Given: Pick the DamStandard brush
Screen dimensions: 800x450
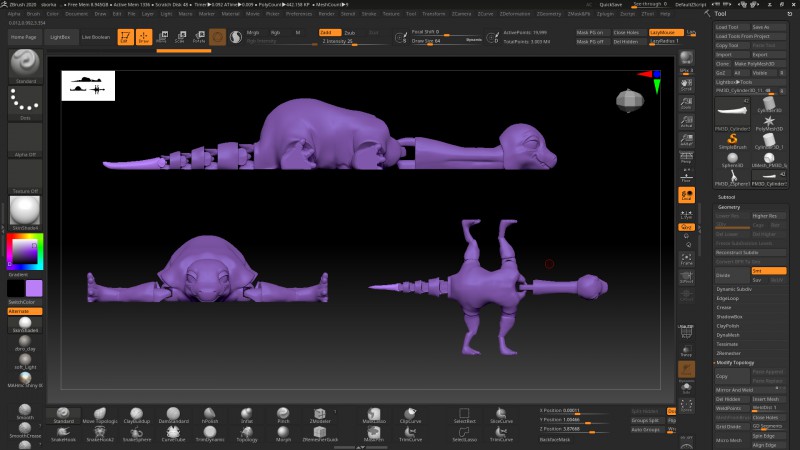Looking at the screenshot, I should (172, 415).
